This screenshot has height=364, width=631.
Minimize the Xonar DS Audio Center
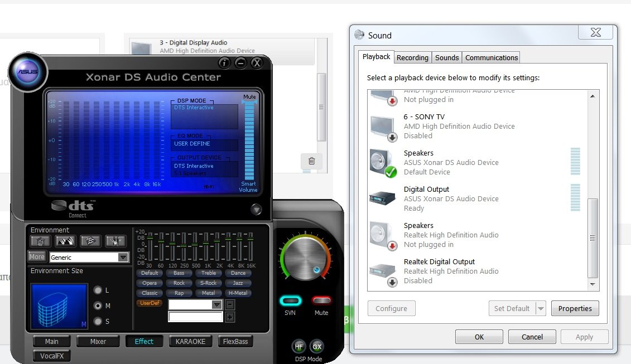240,63
